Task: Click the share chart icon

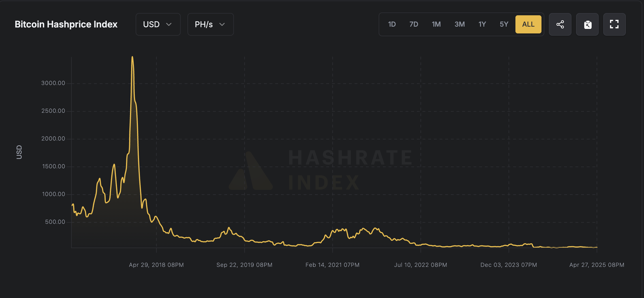Action: (x=560, y=24)
